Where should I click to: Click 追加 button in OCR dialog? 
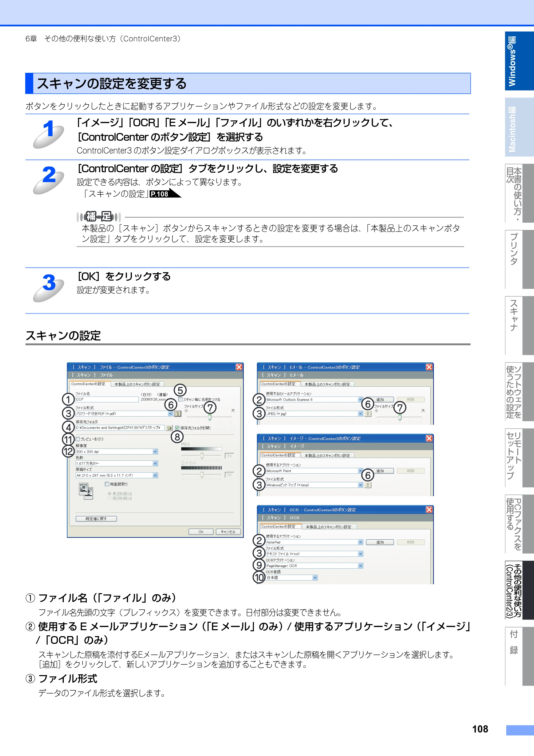point(380,542)
